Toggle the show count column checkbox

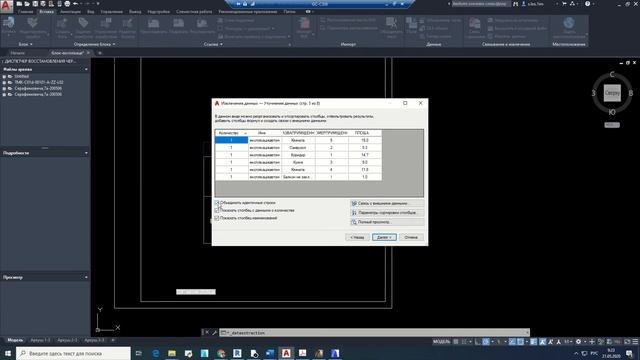217,211
